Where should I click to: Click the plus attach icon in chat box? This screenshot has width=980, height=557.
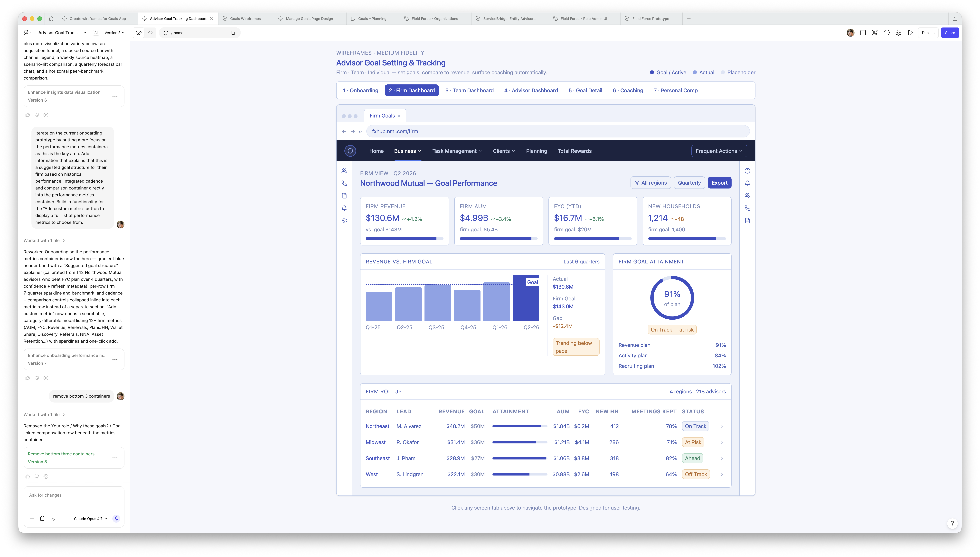point(32,518)
